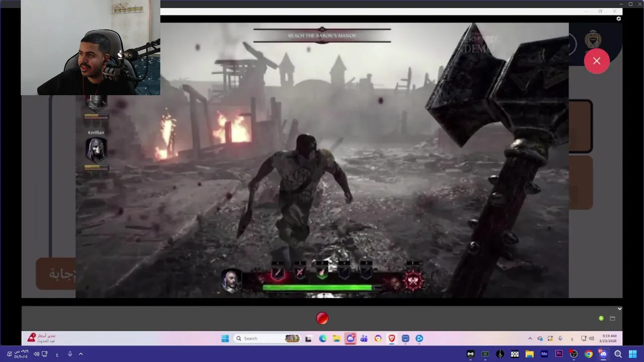Open the outer taskbar speaker volume icon
This screenshot has height=362, width=644.
click(36, 354)
